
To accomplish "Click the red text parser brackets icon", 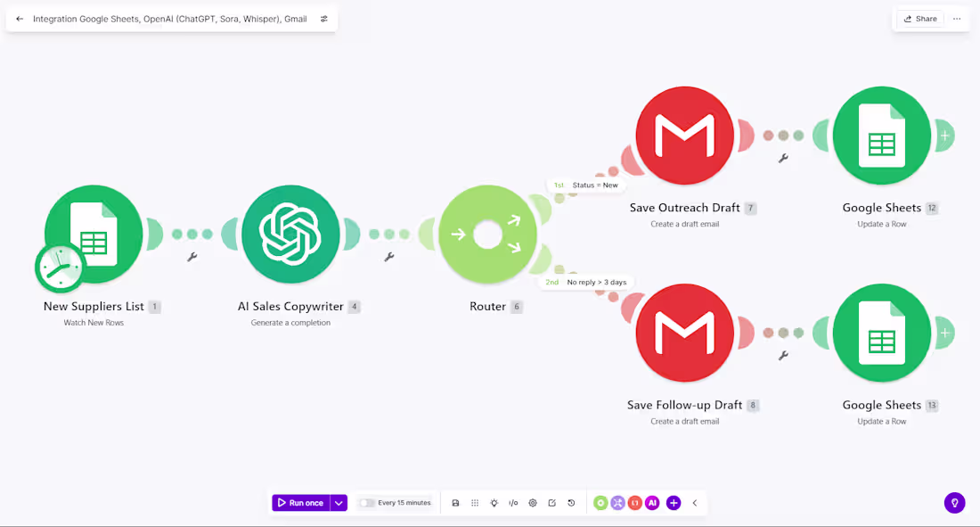I will point(635,503).
